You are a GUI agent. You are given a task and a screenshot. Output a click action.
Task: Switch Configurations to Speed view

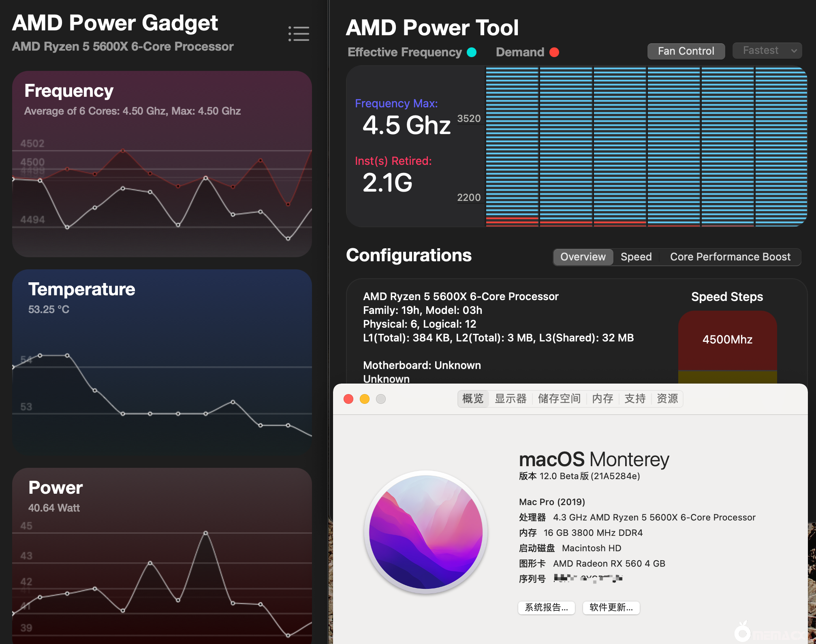tap(636, 257)
